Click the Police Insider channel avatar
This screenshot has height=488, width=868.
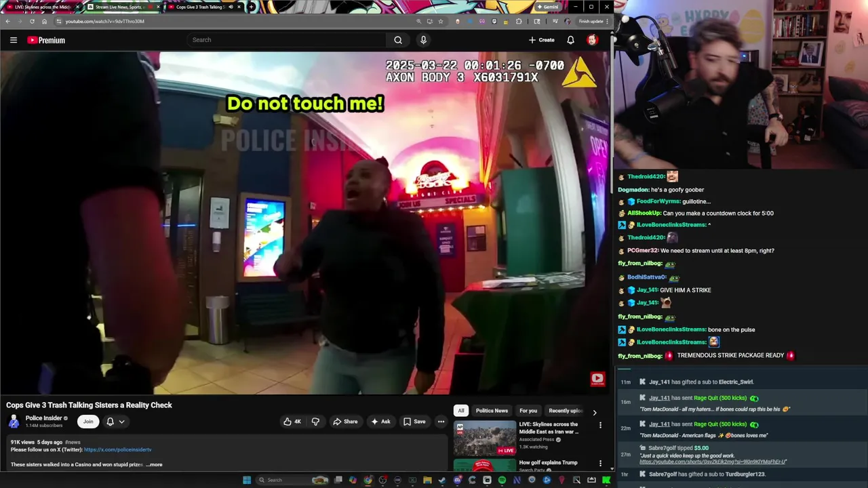pos(14,422)
